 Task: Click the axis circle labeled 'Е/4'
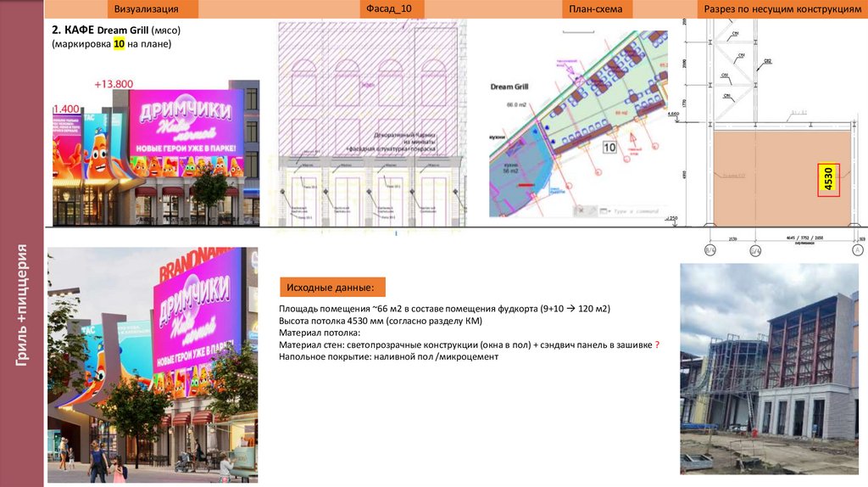[x=755, y=250]
